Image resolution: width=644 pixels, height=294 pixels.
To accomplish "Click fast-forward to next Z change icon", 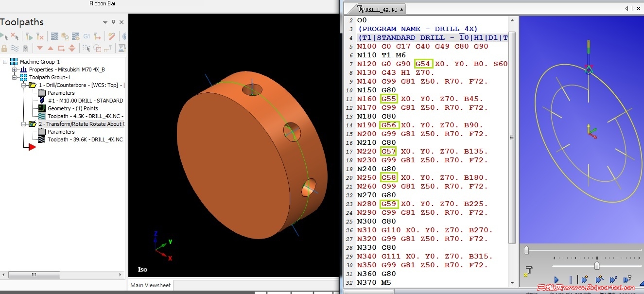I will (613, 279).
